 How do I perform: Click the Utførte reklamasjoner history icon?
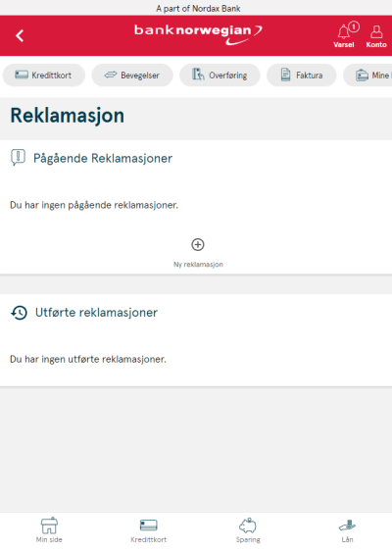pos(19,313)
